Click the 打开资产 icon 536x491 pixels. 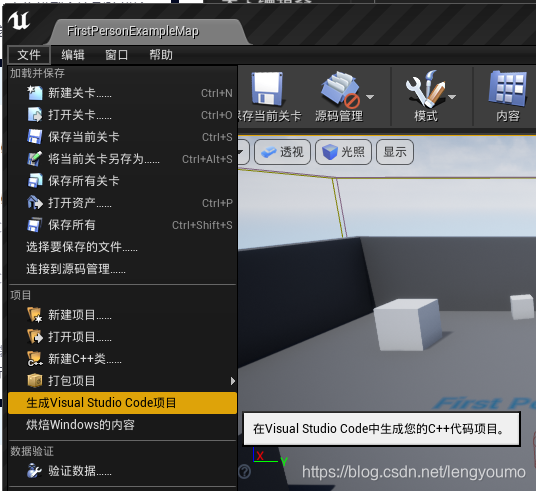pos(35,203)
